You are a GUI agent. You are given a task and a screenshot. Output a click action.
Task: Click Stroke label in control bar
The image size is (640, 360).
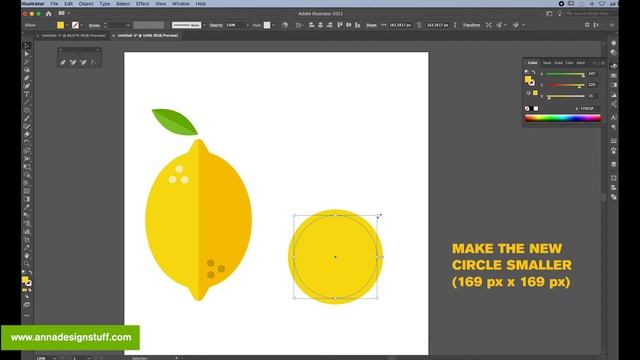tap(94, 25)
